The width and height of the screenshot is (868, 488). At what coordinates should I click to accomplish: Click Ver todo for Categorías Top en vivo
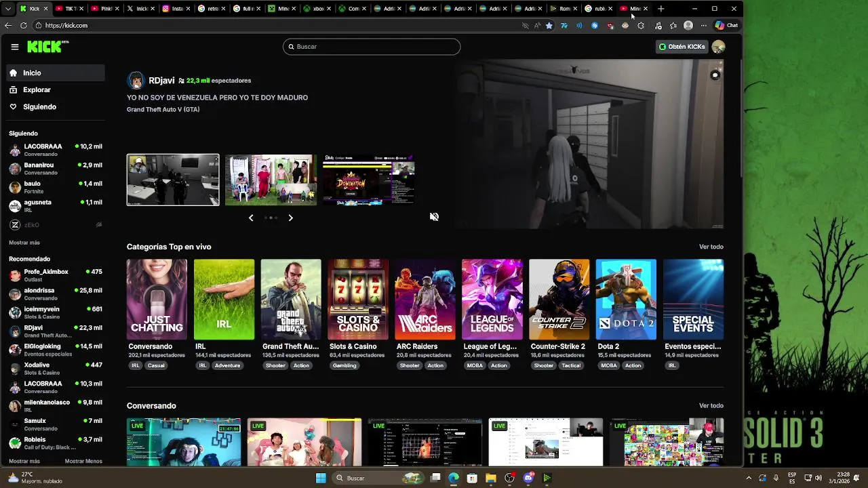coord(711,247)
